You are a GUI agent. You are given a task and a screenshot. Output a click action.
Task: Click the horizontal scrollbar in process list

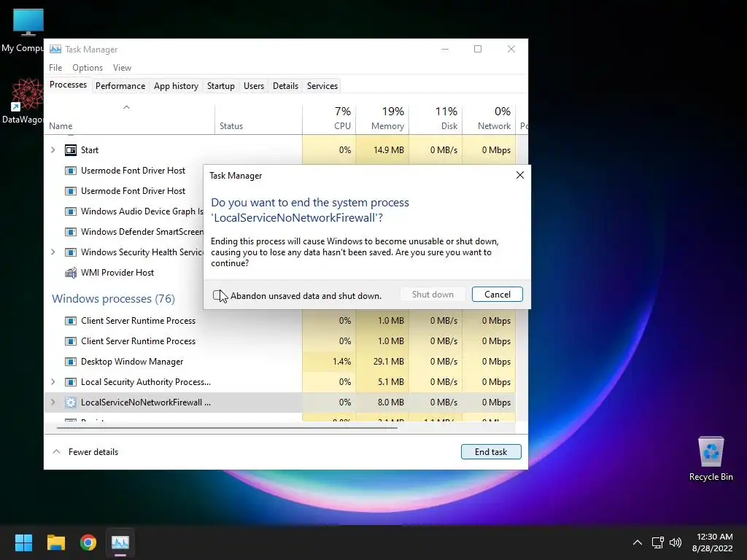pyautogui.click(x=227, y=427)
